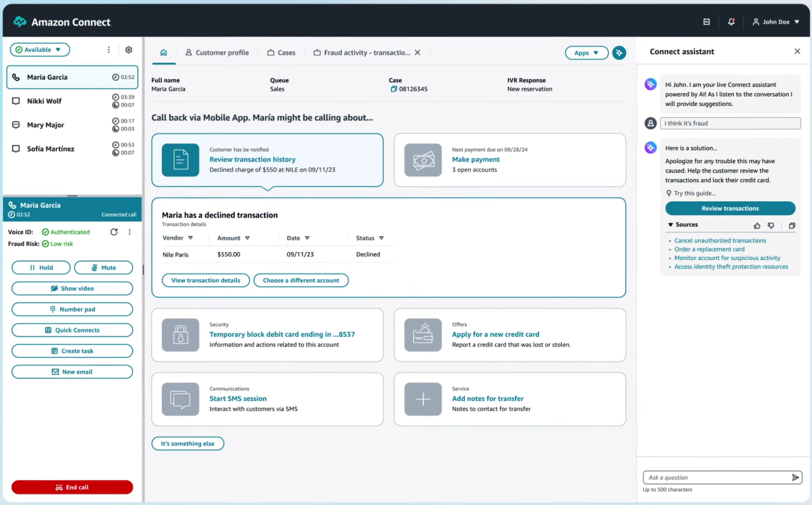This screenshot has width=812, height=505.
Task: Click the It's something else button
Action: coord(187,443)
